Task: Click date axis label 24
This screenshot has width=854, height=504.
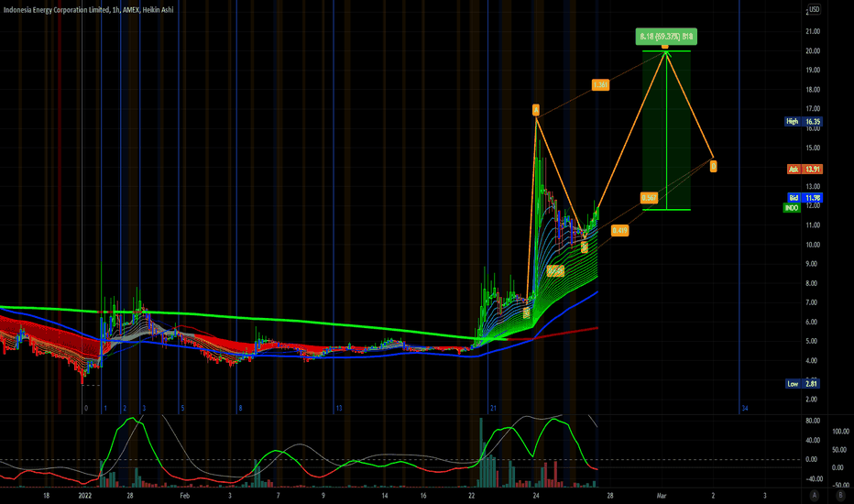Action: point(536,496)
